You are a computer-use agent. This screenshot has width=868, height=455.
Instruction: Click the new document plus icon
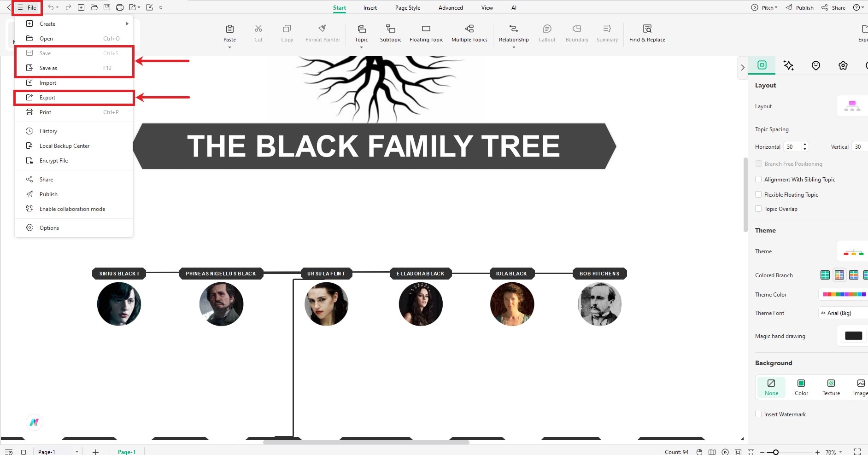[81, 7]
